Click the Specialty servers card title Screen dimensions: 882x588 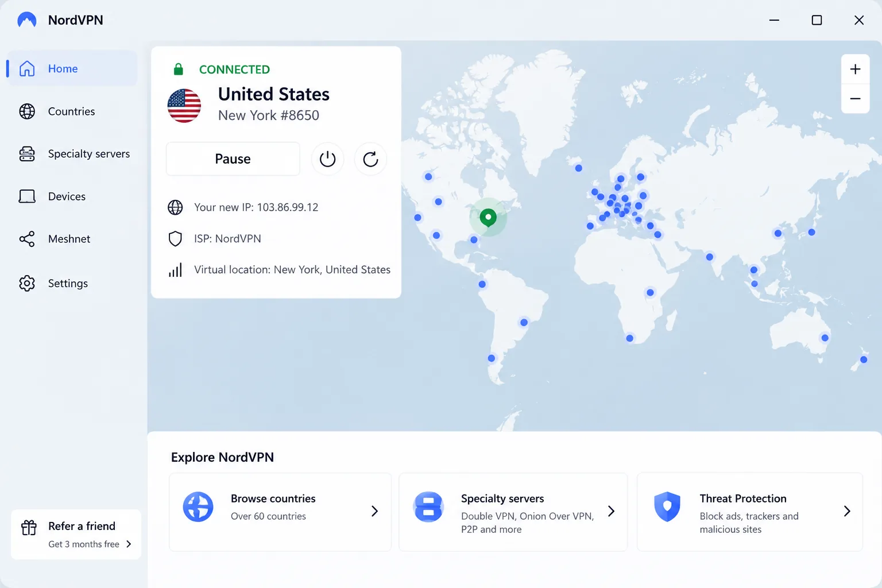(x=502, y=498)
